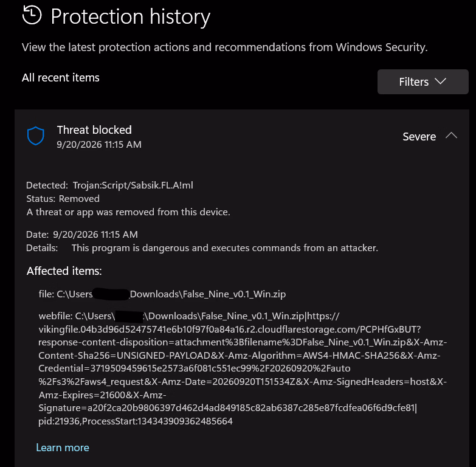
Task: Click the Protection history page title
Action: [131, 16]
